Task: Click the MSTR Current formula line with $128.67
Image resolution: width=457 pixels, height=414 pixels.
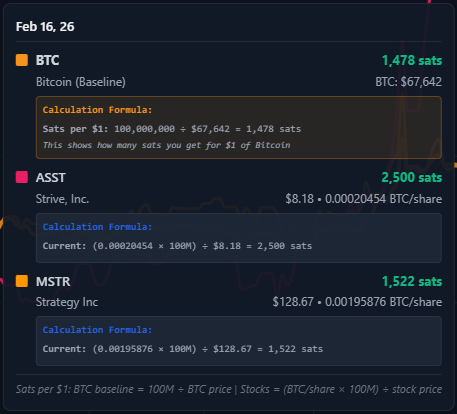Action: [183, 349]
